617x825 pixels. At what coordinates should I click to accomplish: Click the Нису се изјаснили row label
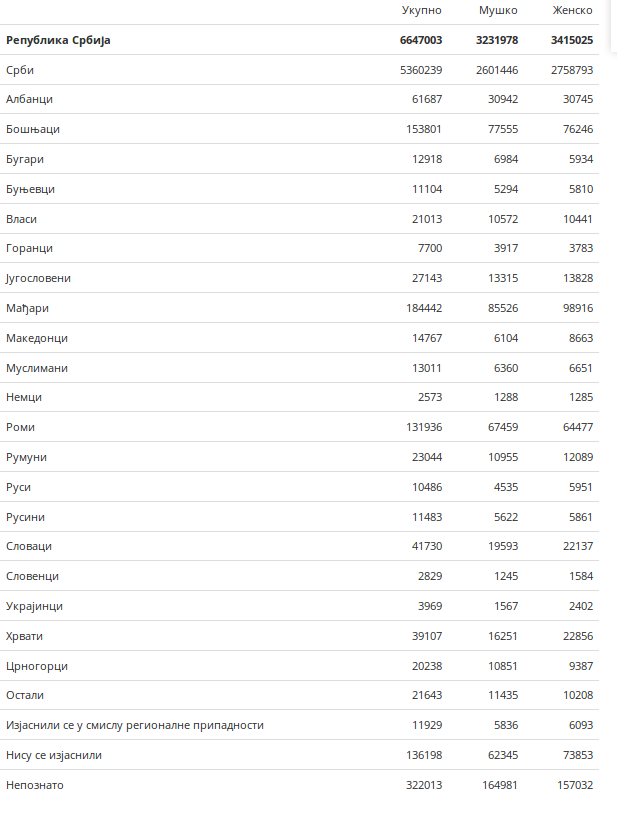(x=54, y=755)
